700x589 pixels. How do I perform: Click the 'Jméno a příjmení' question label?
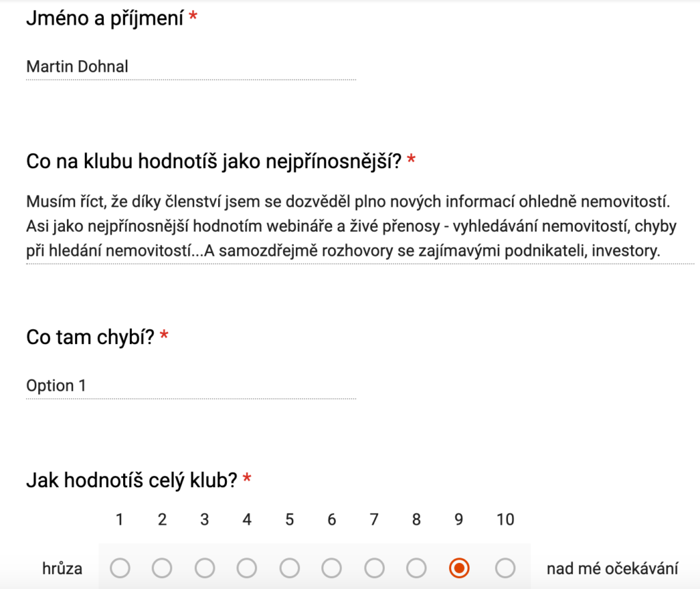105,18
